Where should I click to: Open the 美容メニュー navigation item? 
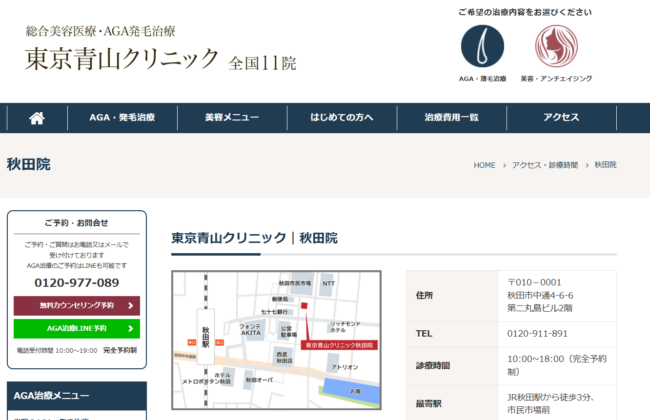(x=232, y=118)
